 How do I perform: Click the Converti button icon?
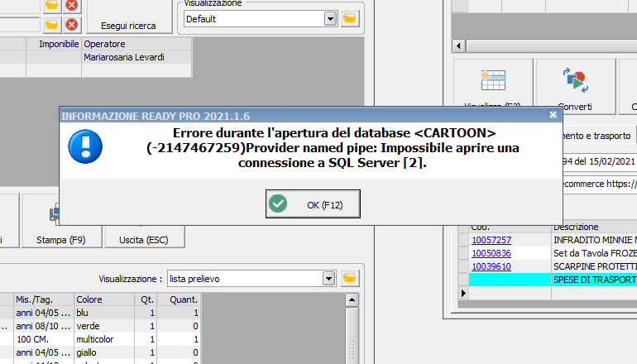pos(575,80)
